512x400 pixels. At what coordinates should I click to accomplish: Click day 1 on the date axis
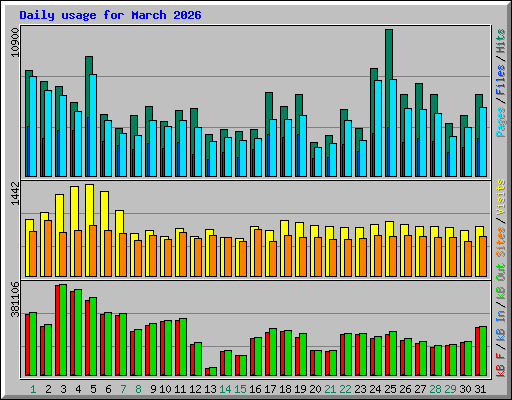click(x=33, y=389)
